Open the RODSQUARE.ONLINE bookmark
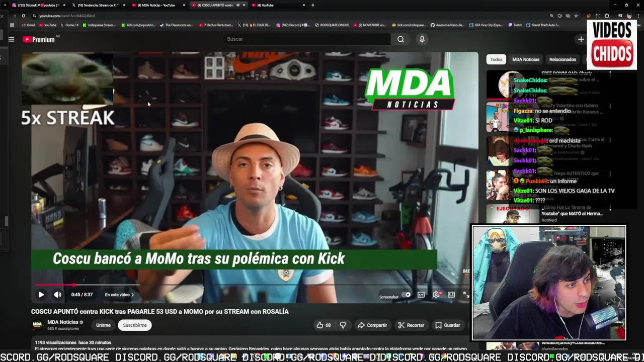The width and height of the screenshot is (644, 362). click(x=332, y=25)
